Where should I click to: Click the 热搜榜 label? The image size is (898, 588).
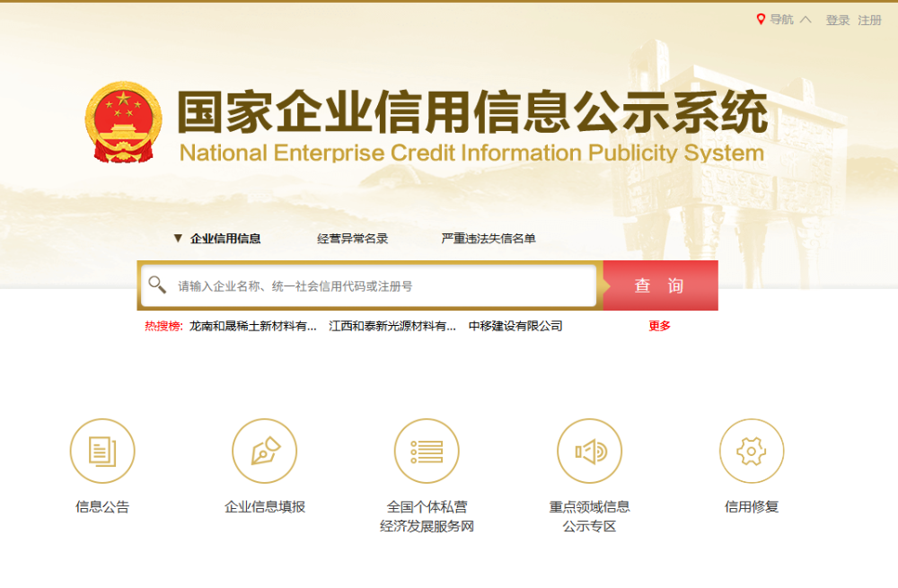pyautogui.click(x=163, y=327)
